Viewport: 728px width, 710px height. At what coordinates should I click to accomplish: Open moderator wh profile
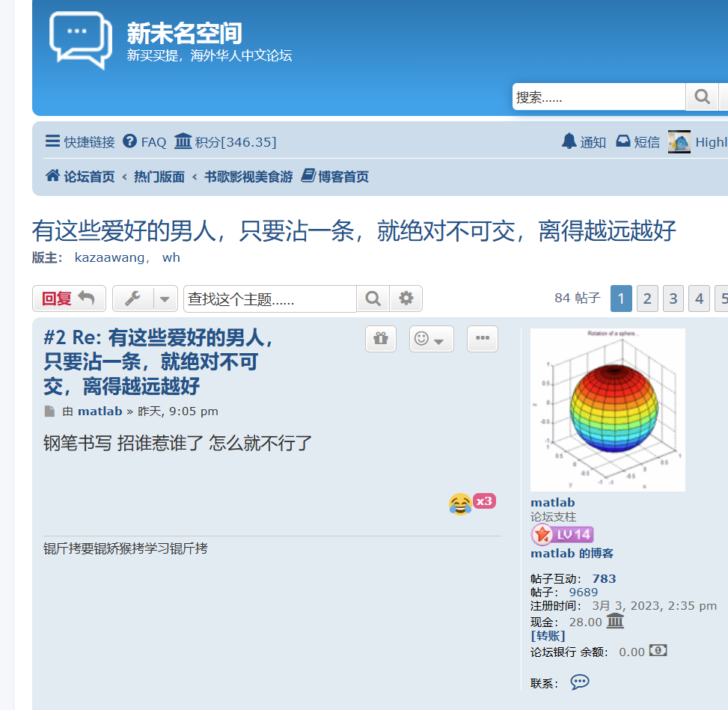[x=171, y=257]
